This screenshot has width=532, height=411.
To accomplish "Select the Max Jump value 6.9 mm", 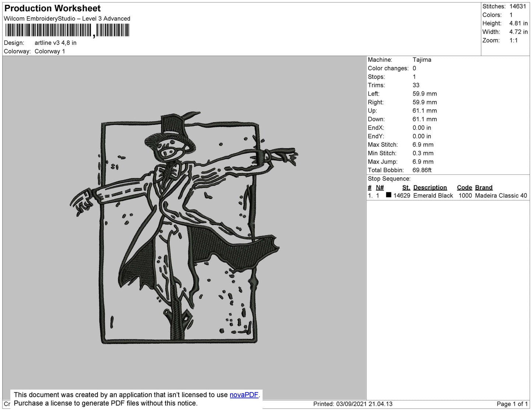I will [423, 162].
